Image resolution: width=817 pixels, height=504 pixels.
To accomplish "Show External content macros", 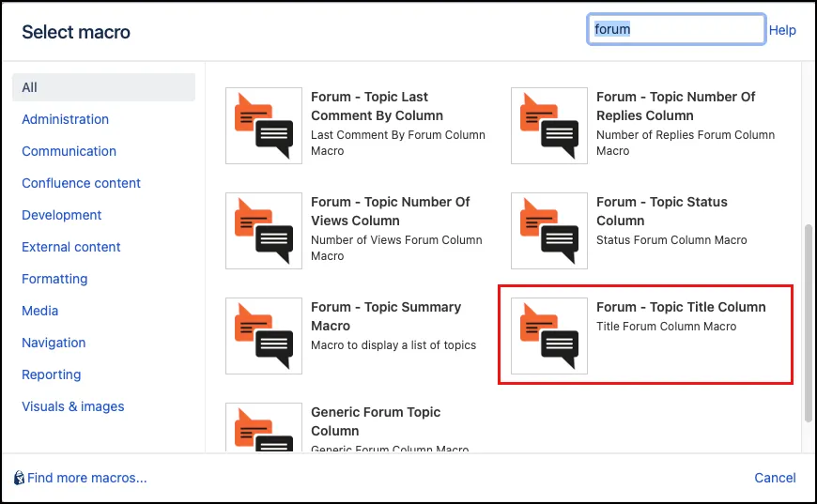I will [x=70, y=247].
